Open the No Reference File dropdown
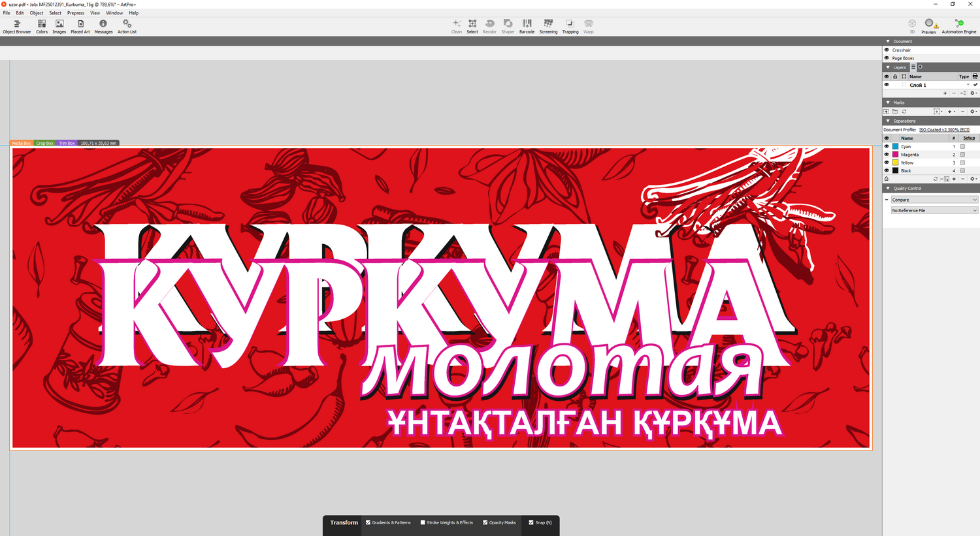980x536 pixels. pyautogui.click(x=934, y=210)
